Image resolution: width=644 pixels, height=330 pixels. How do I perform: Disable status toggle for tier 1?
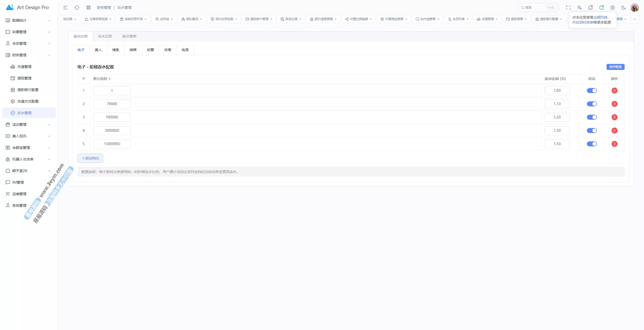592,91
